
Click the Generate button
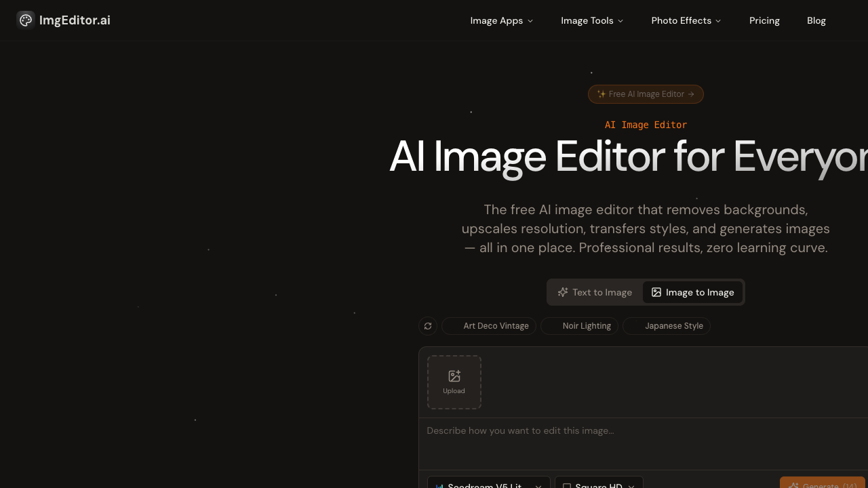pos(823,484)
